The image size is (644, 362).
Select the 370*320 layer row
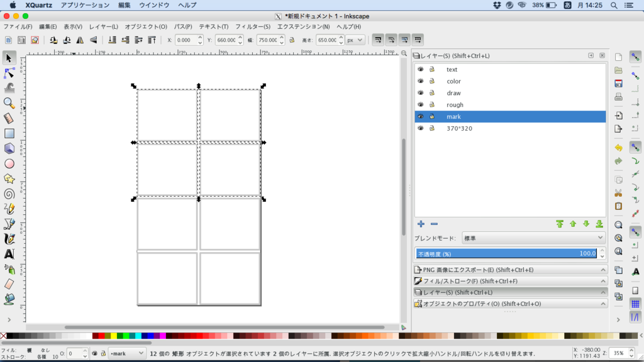510,128
